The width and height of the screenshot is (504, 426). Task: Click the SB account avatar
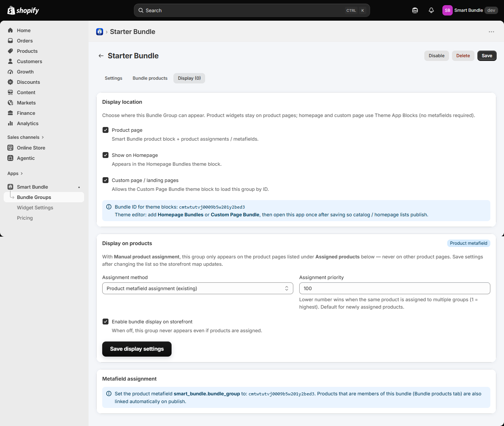click(448, 10)
